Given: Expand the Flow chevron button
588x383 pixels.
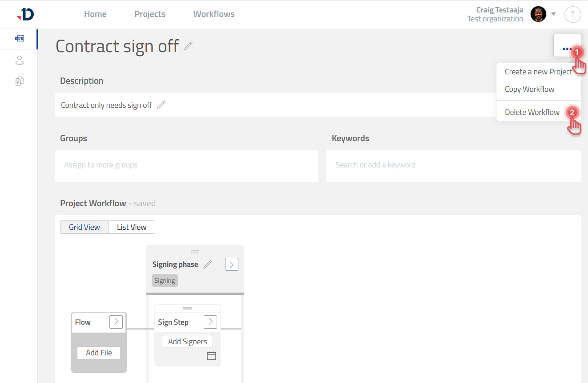Looking at the screenshot, I should (116, 322).
